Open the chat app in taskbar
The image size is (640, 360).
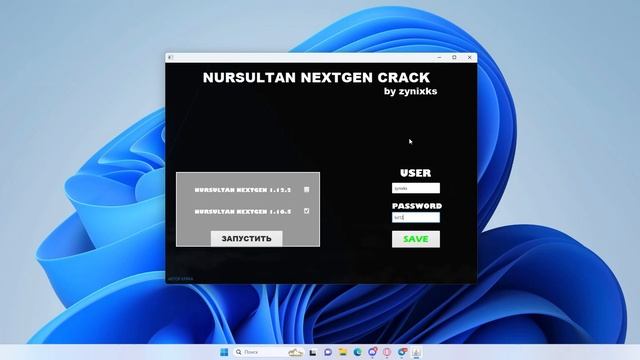328,352
